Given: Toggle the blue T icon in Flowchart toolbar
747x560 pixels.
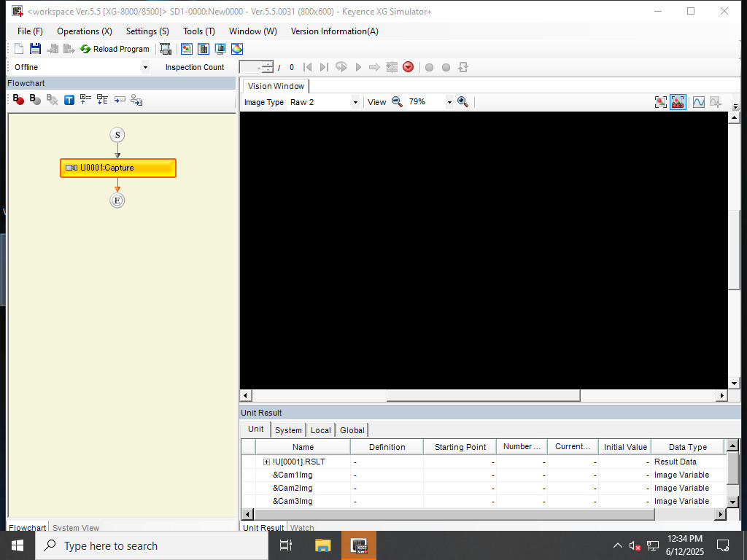Looking at the screenshot, I should (69, 99).
